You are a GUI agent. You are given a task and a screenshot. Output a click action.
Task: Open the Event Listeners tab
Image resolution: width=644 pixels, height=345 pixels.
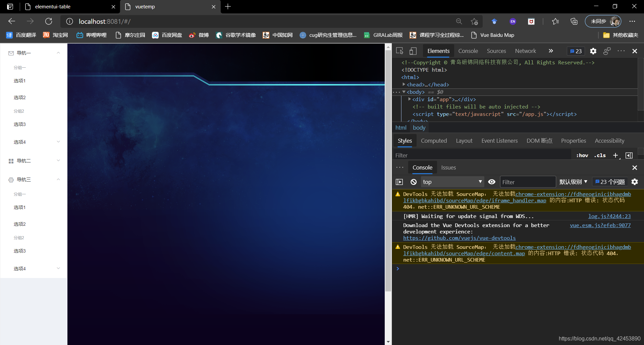tap(499, 141)
